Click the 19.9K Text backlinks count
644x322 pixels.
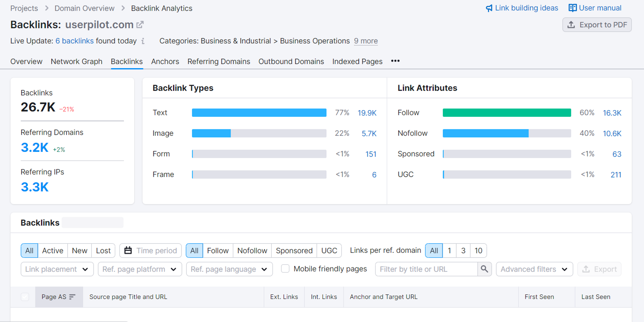(367, 113)
